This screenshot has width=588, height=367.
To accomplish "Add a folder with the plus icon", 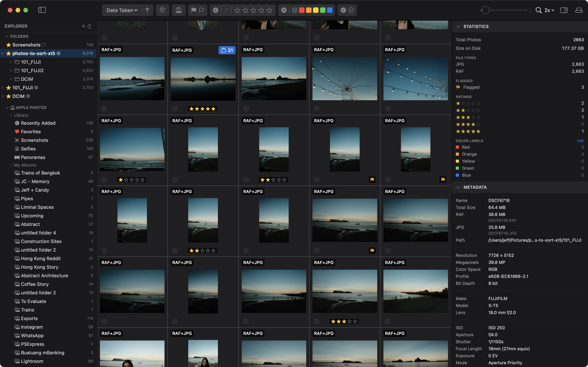I will (83, 26).
